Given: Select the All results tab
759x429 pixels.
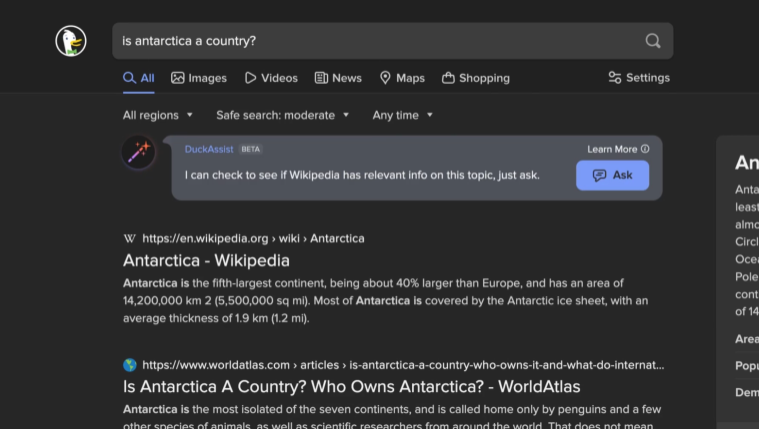Looking at the screenshot, I should click(x=138, y=78).
